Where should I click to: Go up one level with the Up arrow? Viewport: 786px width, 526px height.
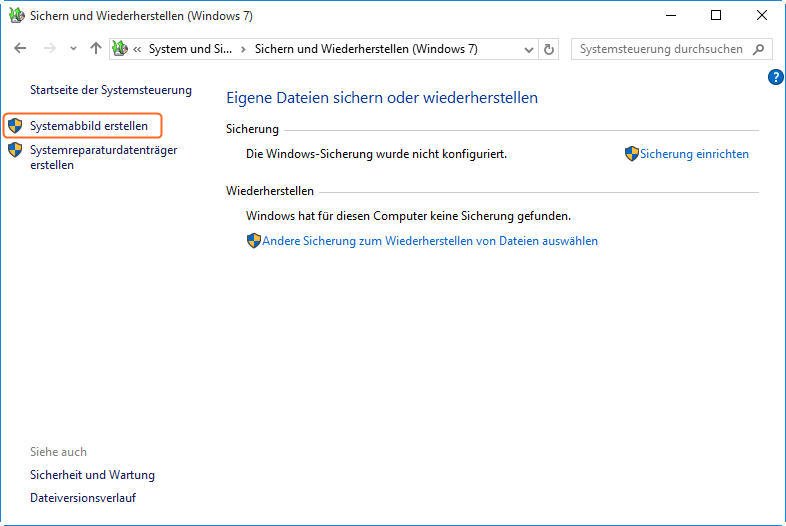click(95, 49)
